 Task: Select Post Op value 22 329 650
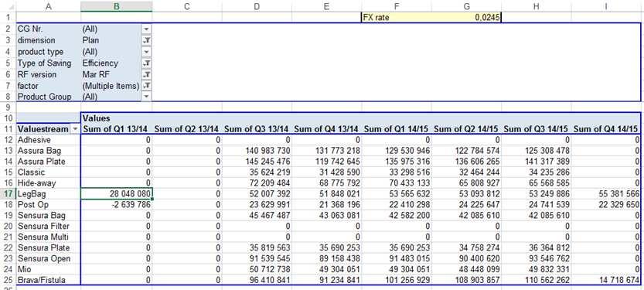pos(606,205)
